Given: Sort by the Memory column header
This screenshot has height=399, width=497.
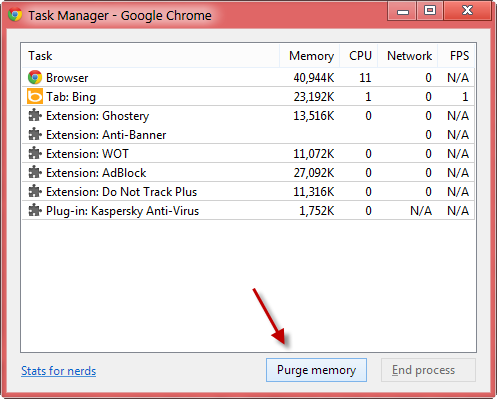Looking at the screenshot, I should (x=310, y=56).
